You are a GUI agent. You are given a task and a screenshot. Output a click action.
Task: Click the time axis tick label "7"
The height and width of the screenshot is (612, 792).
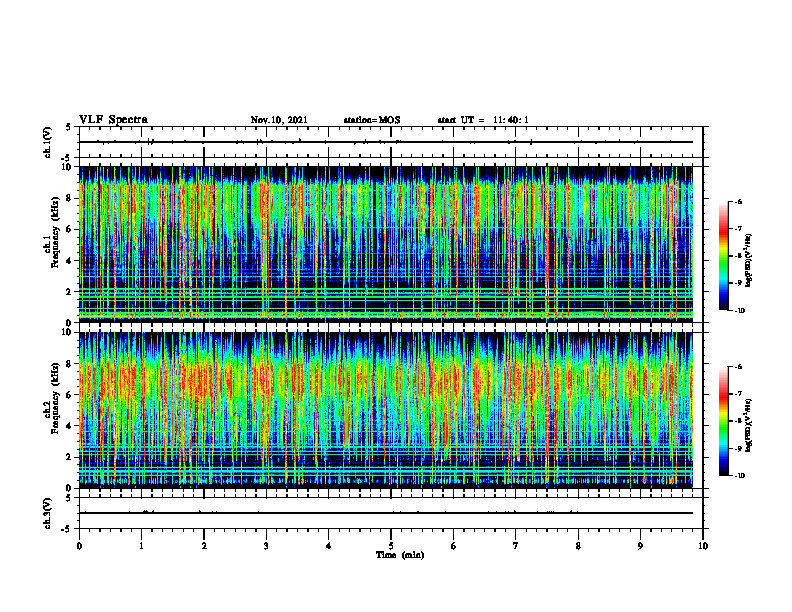(x=516, y=546)
